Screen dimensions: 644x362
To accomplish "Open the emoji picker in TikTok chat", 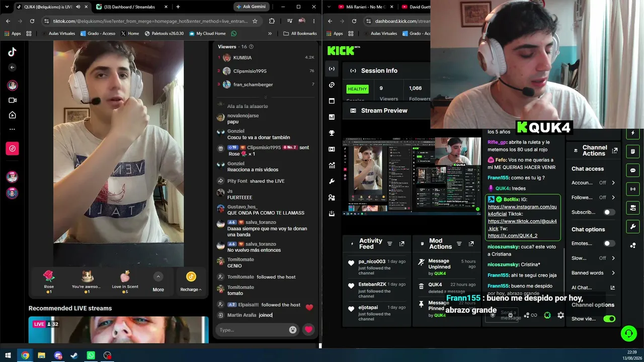I will click(x=293, y=330).
